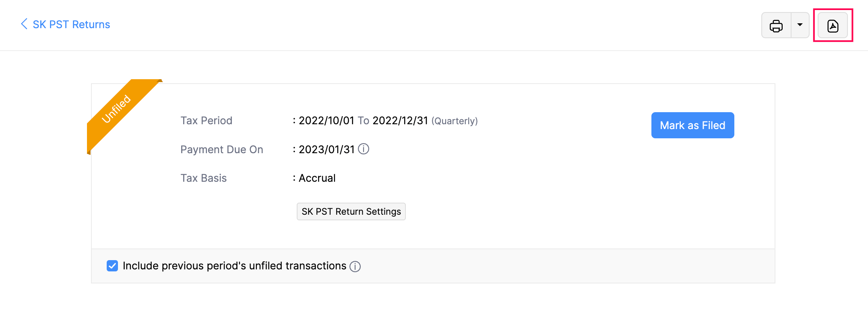Screen dimensions: 868x312
Task: Select the highlighted PDF document icon
Action: pos(832,25)
